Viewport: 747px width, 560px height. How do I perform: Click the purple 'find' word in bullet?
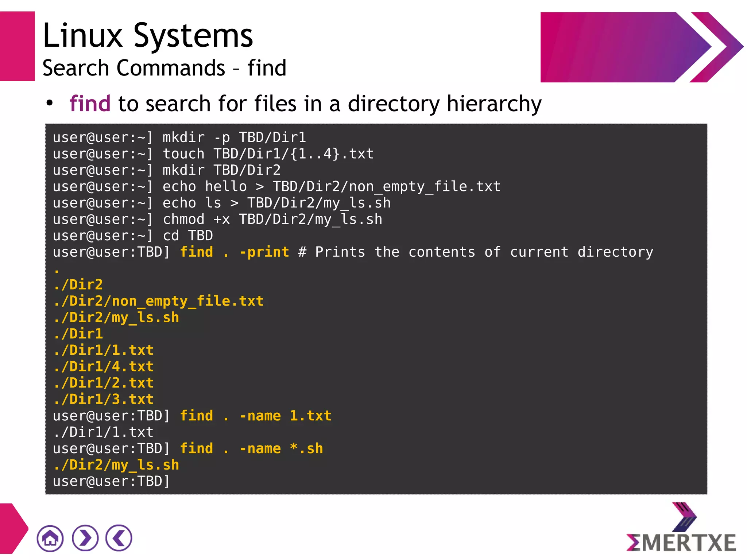[90, 104]
